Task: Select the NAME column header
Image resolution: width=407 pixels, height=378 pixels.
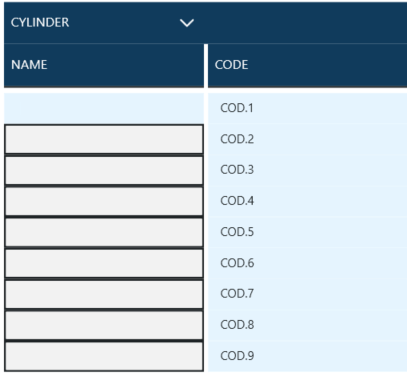Action: [104, 65]
